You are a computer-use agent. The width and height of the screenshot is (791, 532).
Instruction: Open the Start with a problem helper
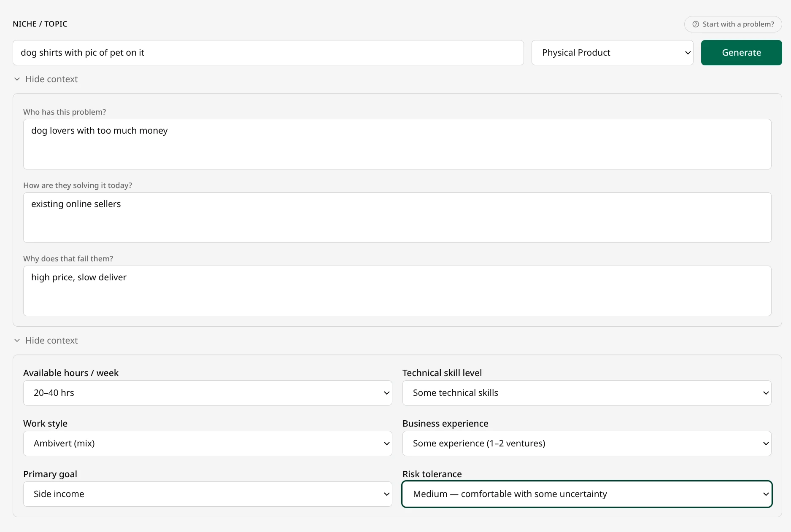(x=733, y=24)
